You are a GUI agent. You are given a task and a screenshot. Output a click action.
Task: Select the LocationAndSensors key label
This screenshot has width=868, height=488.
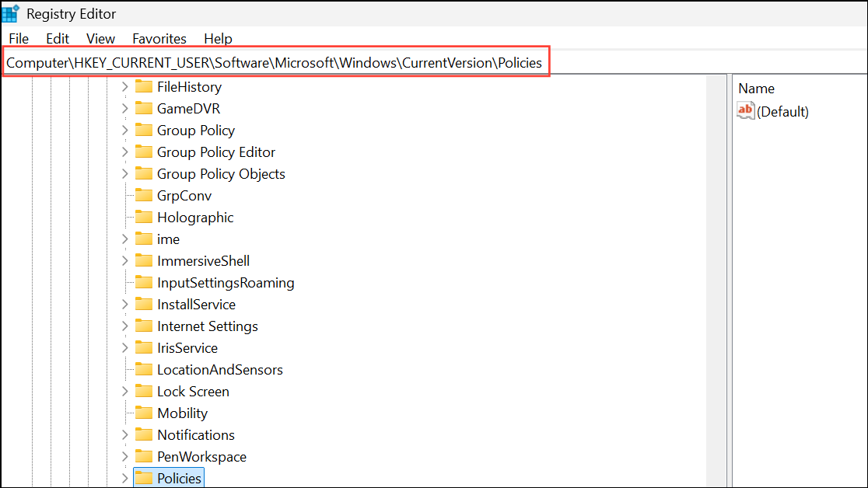(220, 370)
